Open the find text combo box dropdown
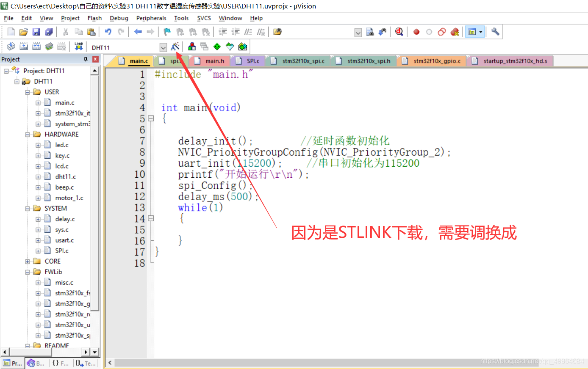This screenshot has width=588, height=369. tap(358, 33)
